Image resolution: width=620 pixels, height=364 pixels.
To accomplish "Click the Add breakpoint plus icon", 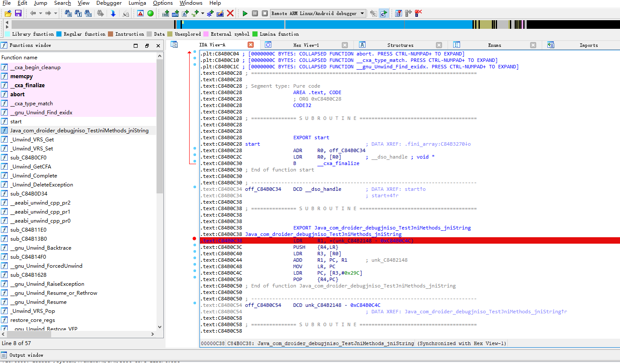I will 408,13.
